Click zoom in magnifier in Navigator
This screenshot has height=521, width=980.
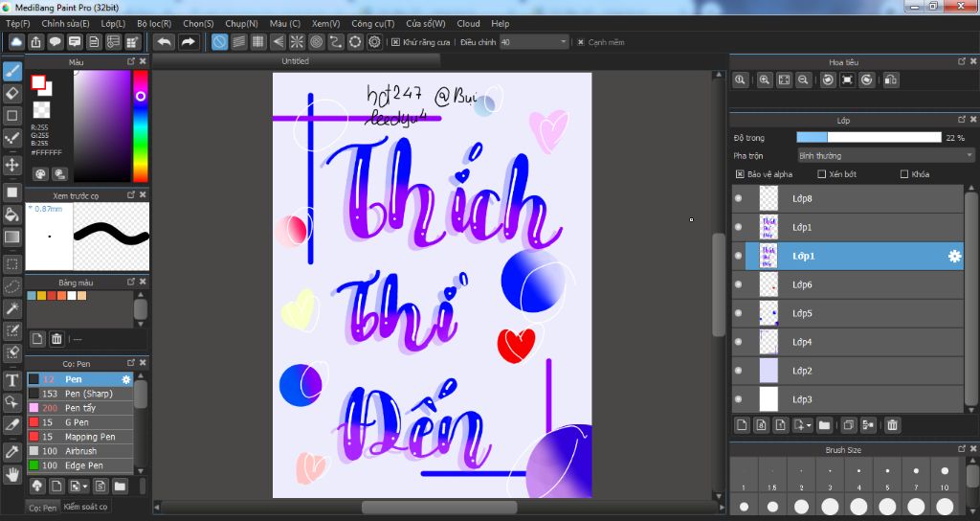tap(764, 80)
